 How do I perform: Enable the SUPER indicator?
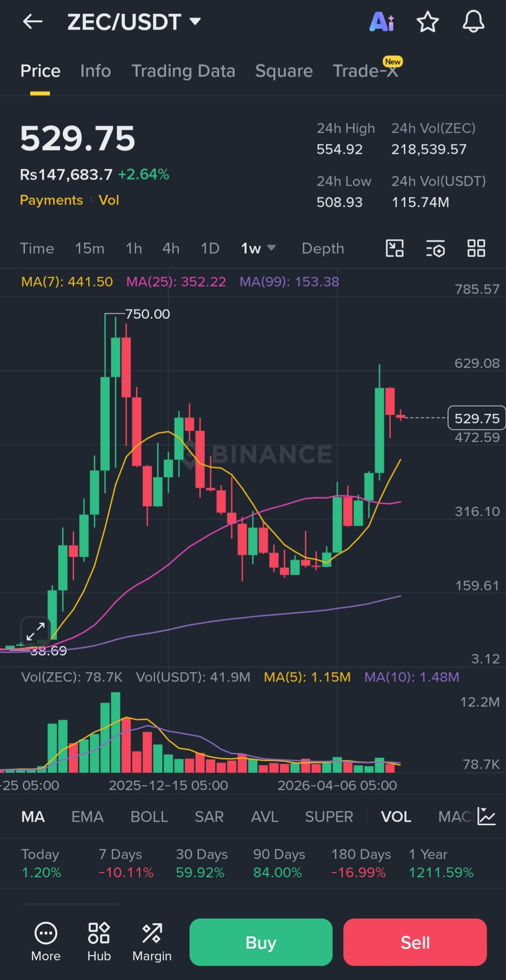click(x=329, y=816)
